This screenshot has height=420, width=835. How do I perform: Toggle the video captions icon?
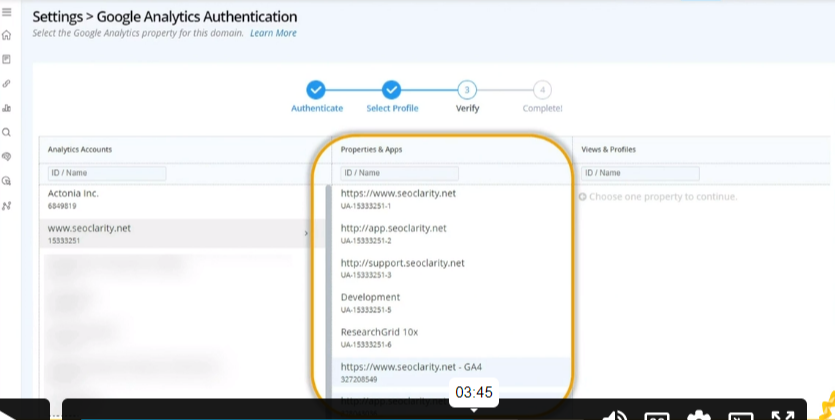[x=656, y=414]
